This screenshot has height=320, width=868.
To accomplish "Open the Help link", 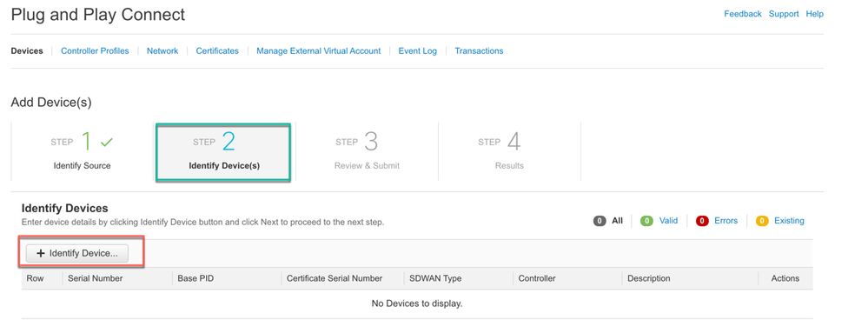I will click(x=815, y=14).
